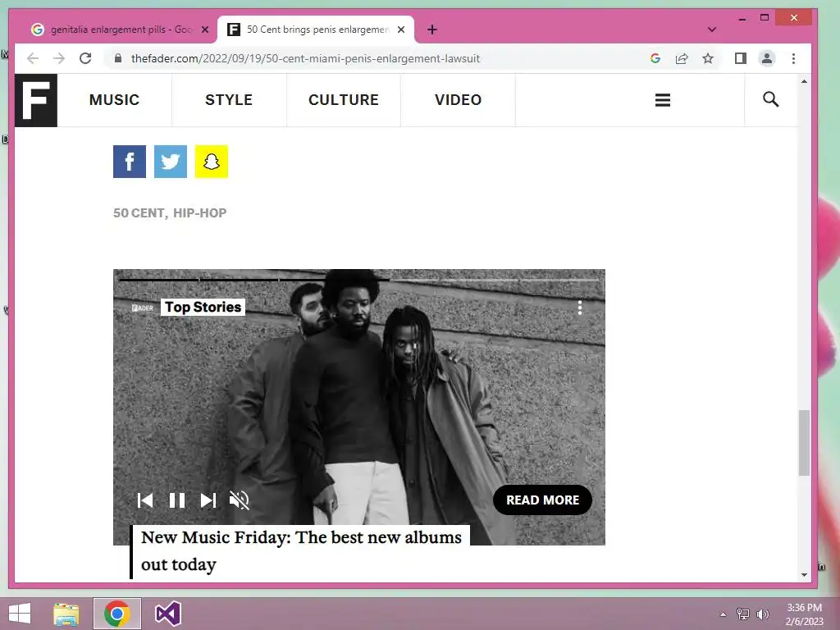Open network status tray icon

742,614
